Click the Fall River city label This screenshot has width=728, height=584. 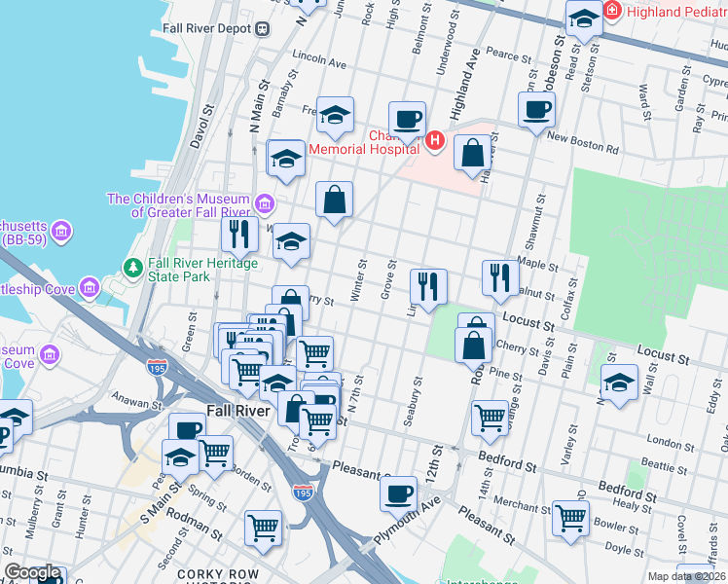[238, 411]
